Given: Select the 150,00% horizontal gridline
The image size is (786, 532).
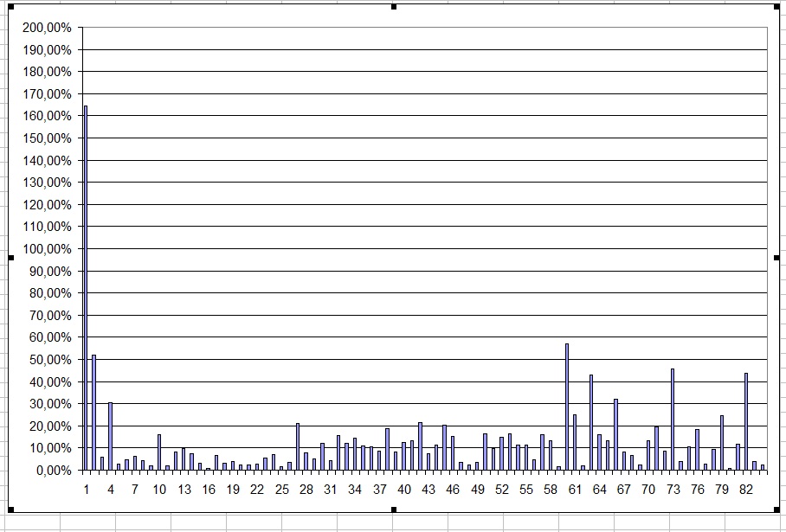Looking at the screenshot, I should pyautogui.click(x=433, y=138).
